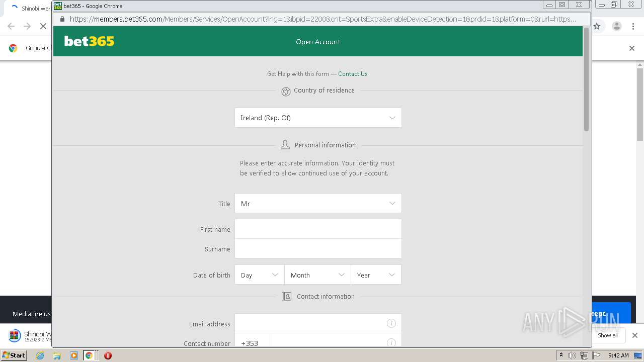Expand the Title dropdown showing Mr

tap(318, 204)
